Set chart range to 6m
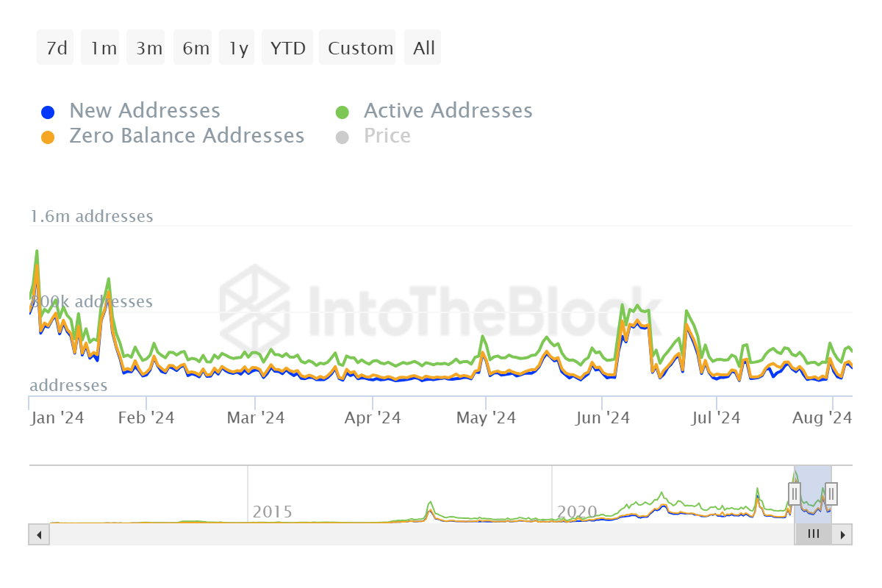 pyautogui.click(x=196, y=49)
